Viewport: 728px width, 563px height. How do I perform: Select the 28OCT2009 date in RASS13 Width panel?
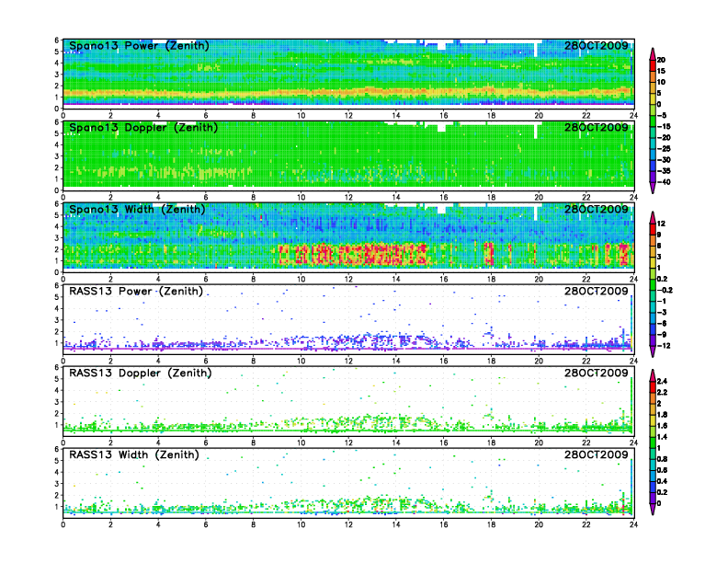pos(597,454)
